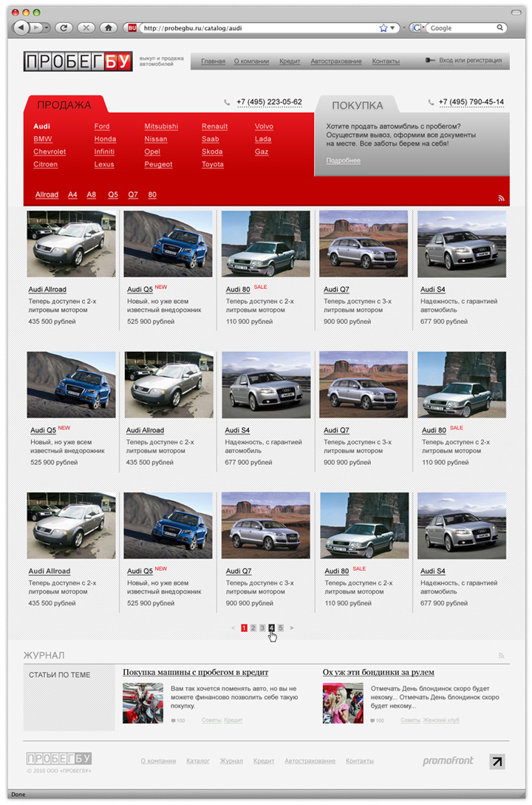This screenshot has width=532, height=805.
Task: Click the Google search input field
Action: 461,28
